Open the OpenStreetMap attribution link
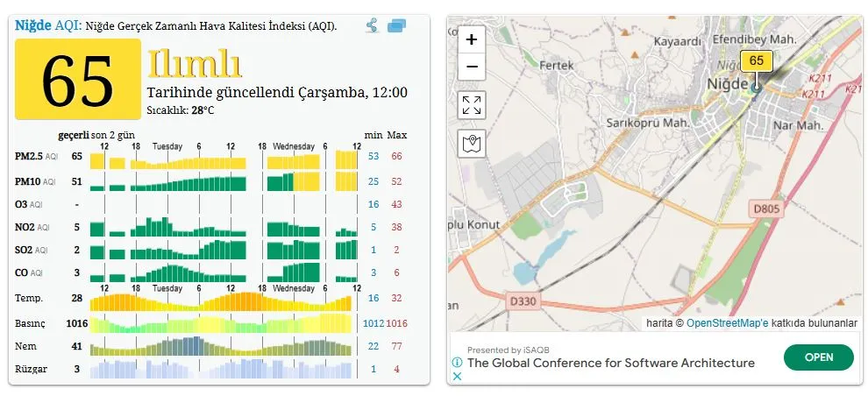Viewport: 868px width, 396px height. [x=727, y=323]
